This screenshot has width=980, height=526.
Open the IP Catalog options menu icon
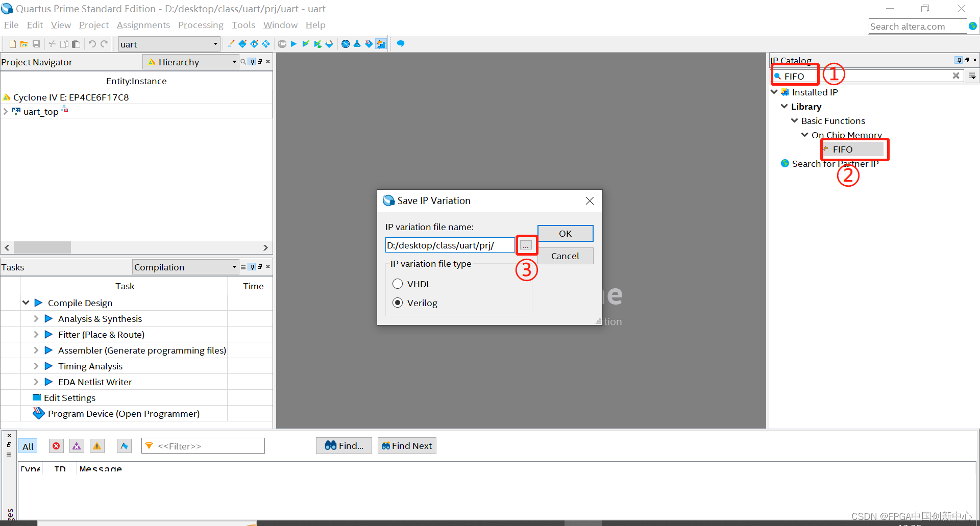coord(972,76)
